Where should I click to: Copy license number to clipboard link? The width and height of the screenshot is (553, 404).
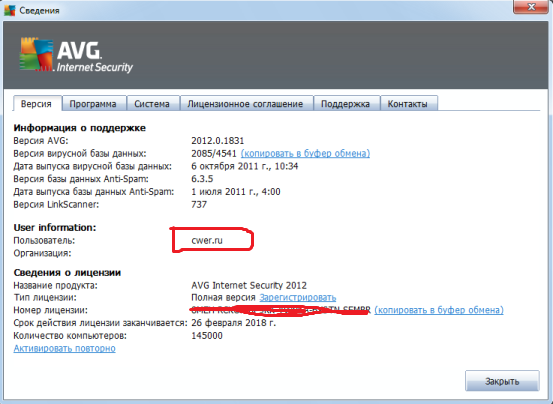click(x=439, y=310)
